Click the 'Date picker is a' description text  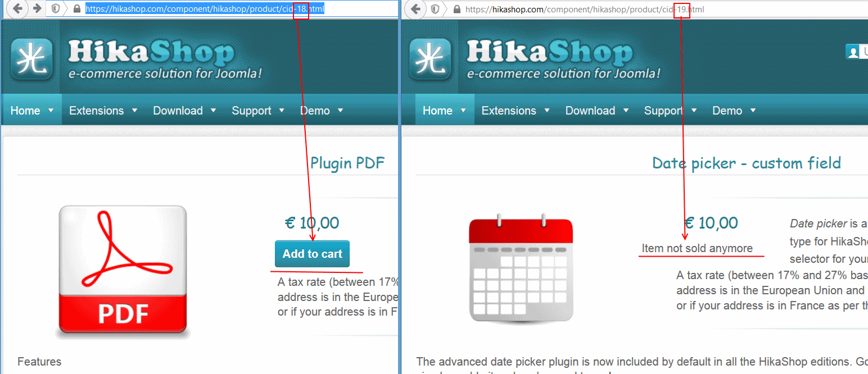828,224
